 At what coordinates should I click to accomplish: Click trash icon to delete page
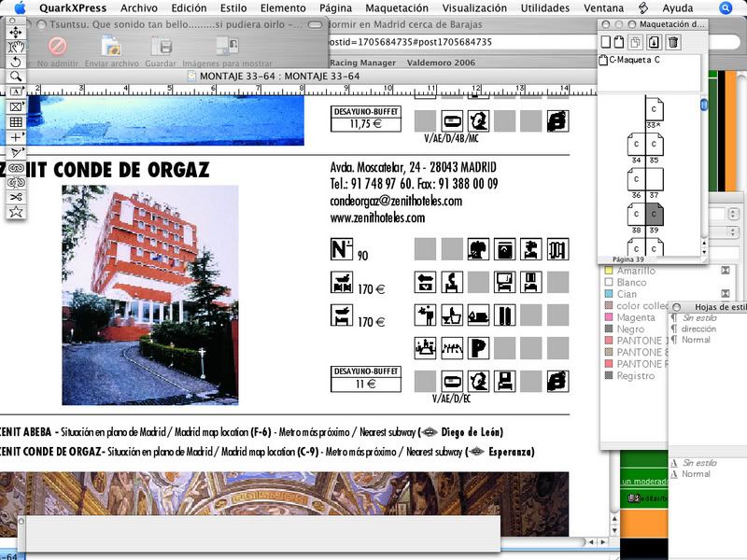click(x=672, y=42)
